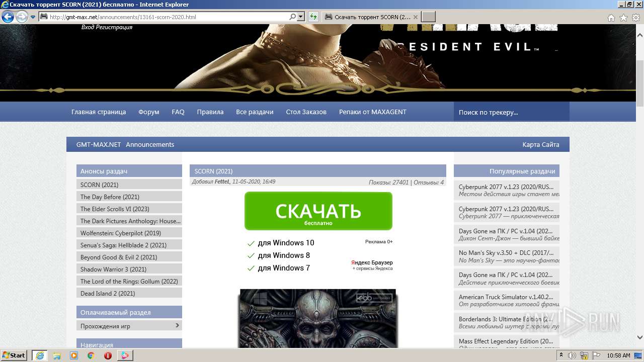Image resolution: width=644 pixels, height=362 pixels.
Task: Click the Вход login link
Action: point(88,27)
